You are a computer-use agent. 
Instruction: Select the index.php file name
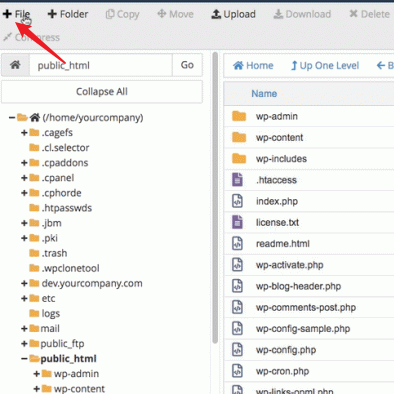coord(277,201)
